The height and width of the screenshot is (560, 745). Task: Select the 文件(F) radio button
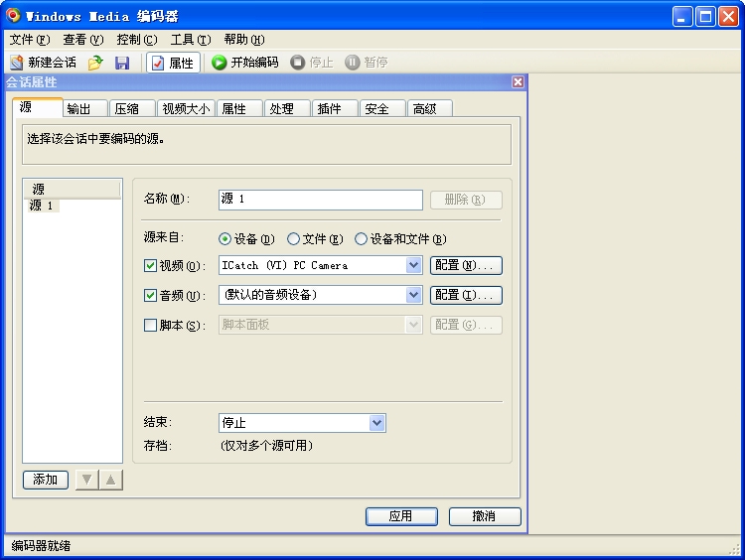tap(293, 239)
